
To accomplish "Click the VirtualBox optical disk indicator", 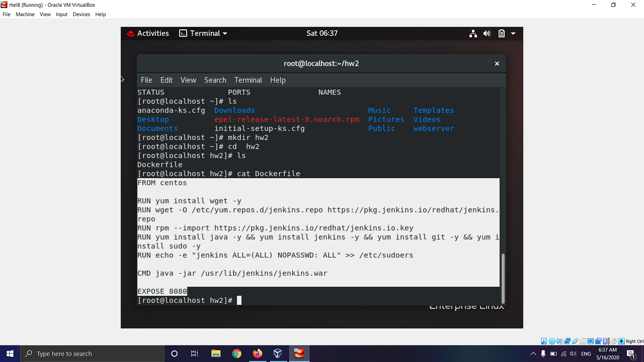I will click(x=552, y=341).
